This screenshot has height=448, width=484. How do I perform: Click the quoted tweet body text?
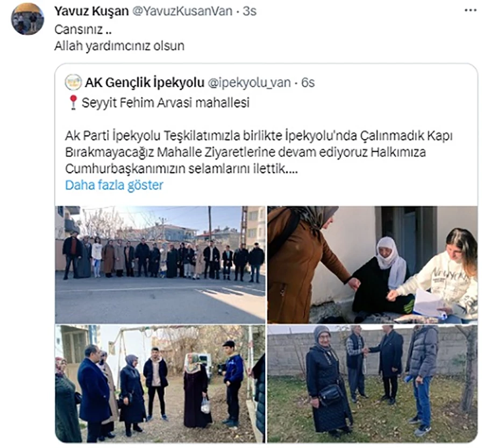pos(259,152)
